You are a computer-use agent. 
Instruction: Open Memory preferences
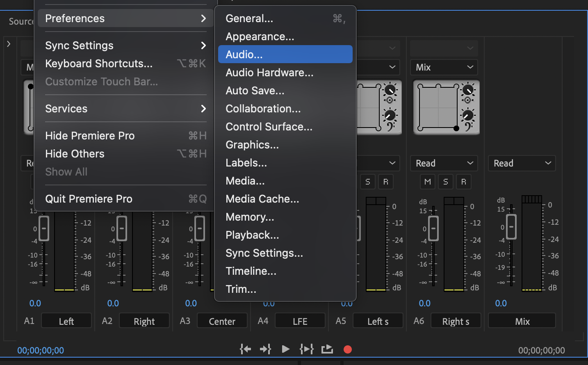click(285, 217)
